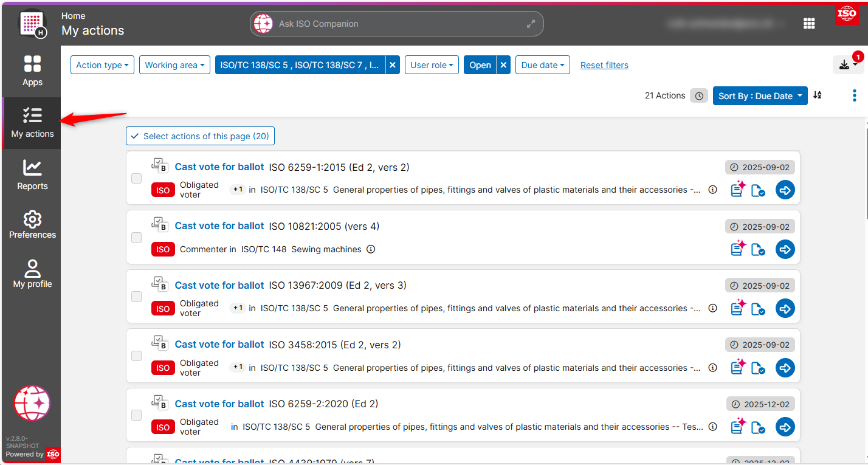This screenshot has width=868, height=465.
Task: Click the clock icon beside 21 Actions
Action: tap(699, 96)
